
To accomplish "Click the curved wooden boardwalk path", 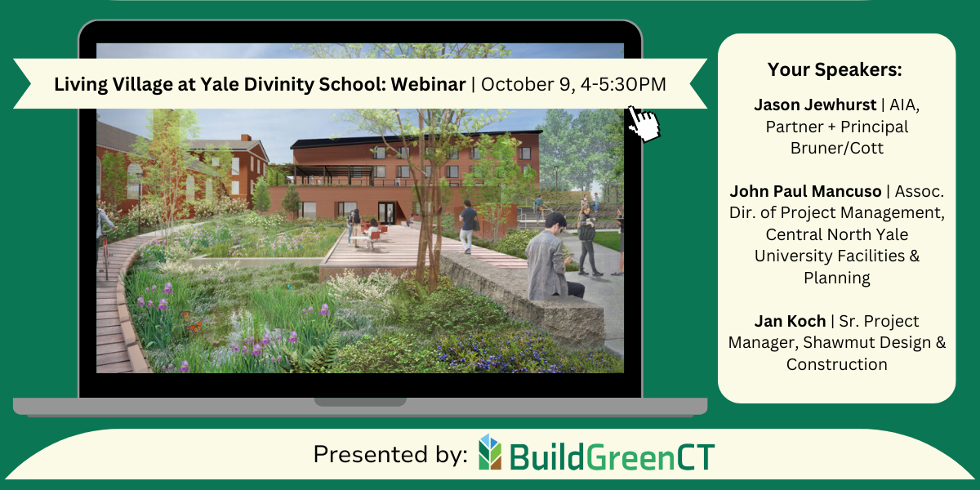I will coord(114,310).
